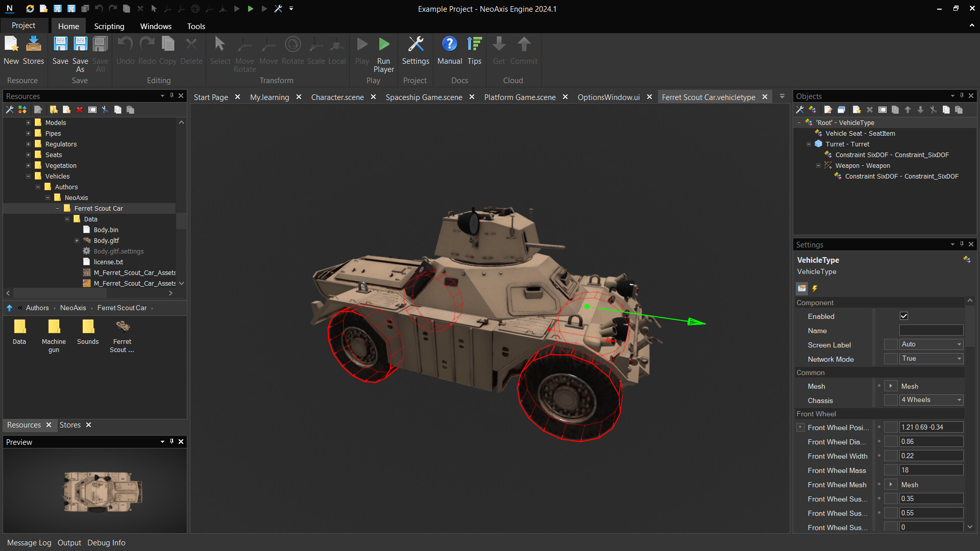Edit the Front Wheel Mass value of 18
The height and width of the screenshot is (551, 980).
point(930,470)
